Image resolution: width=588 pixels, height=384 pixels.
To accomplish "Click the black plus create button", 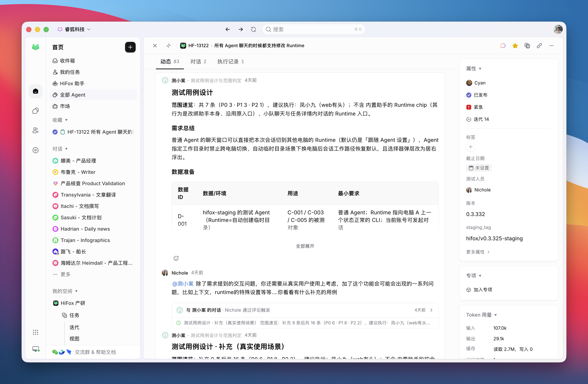I will point(130,47).
